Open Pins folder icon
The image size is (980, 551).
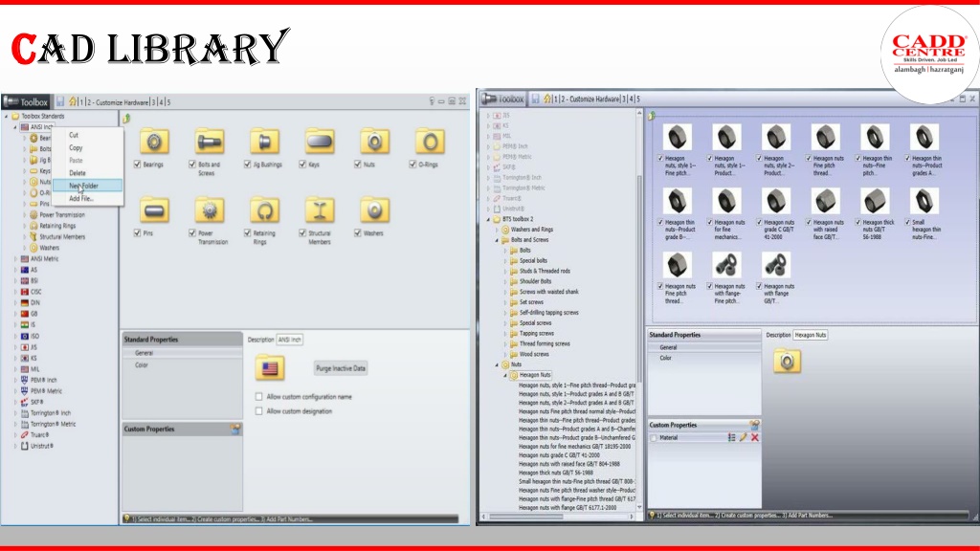(154, 210)
